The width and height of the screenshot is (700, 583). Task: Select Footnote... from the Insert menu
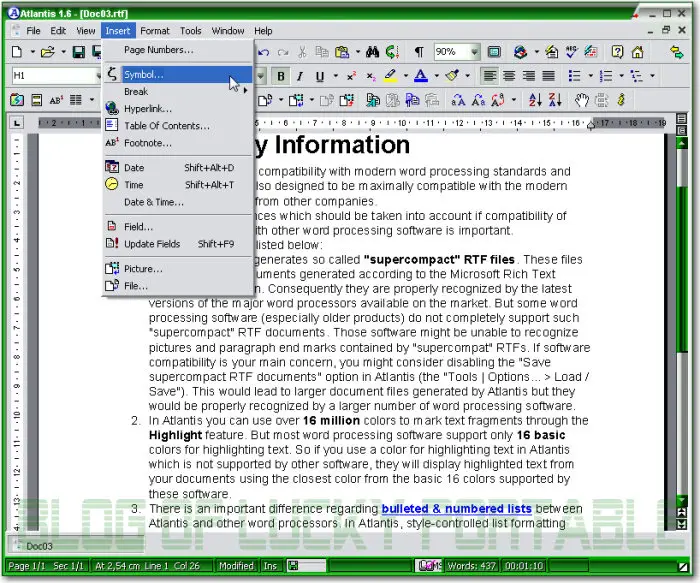click(178, 143)
